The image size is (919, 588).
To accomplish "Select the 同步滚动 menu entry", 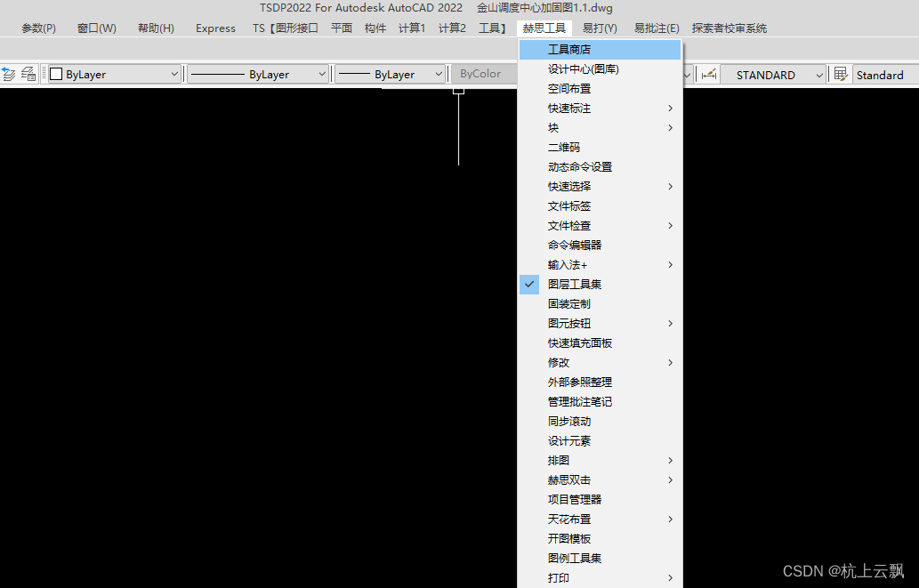I will point(601,422).
